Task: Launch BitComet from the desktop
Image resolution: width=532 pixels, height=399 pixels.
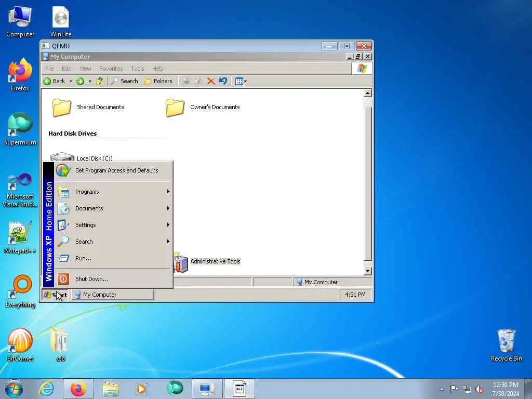Action: [20, 345]
